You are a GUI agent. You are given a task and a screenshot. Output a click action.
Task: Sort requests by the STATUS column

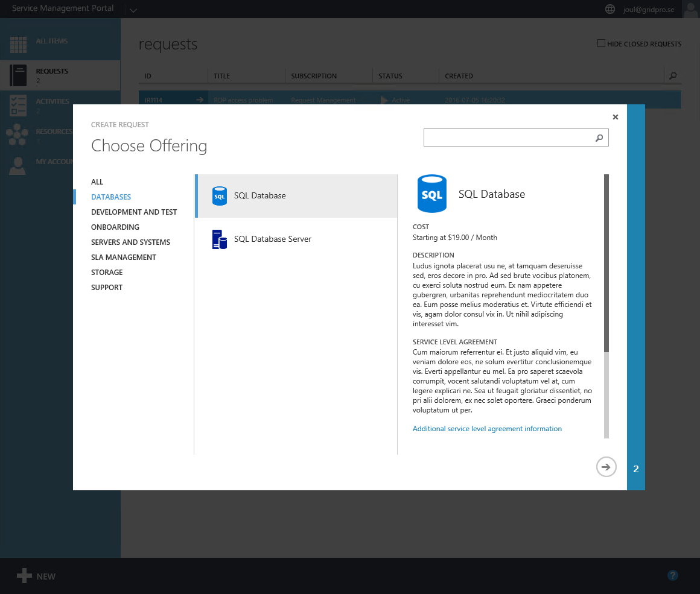tap(390, 77)
